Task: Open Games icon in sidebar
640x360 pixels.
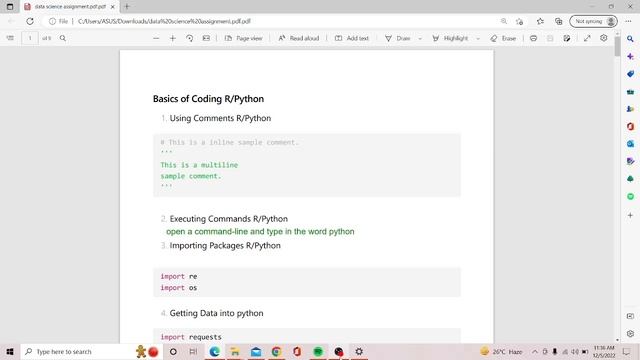Action: [630, 109]
